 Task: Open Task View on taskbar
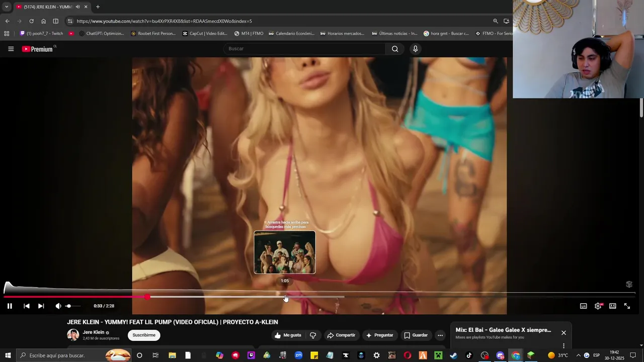click(155, 355)
